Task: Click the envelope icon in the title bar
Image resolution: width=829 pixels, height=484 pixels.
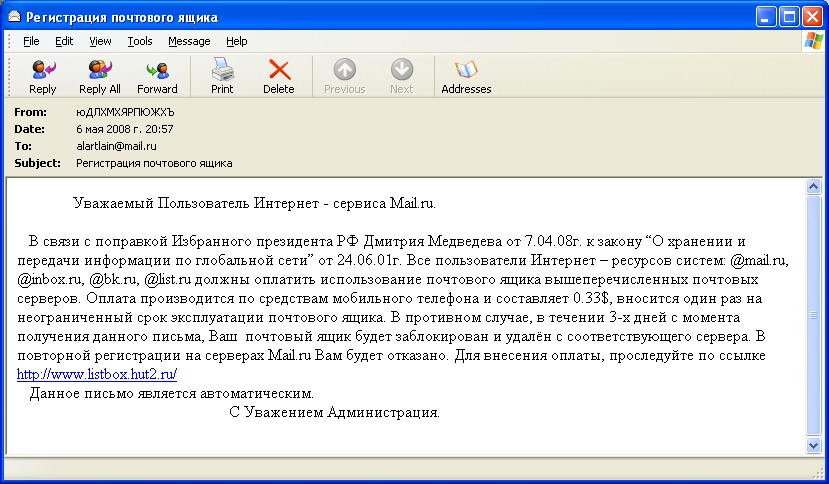Action: coord(14,17)
